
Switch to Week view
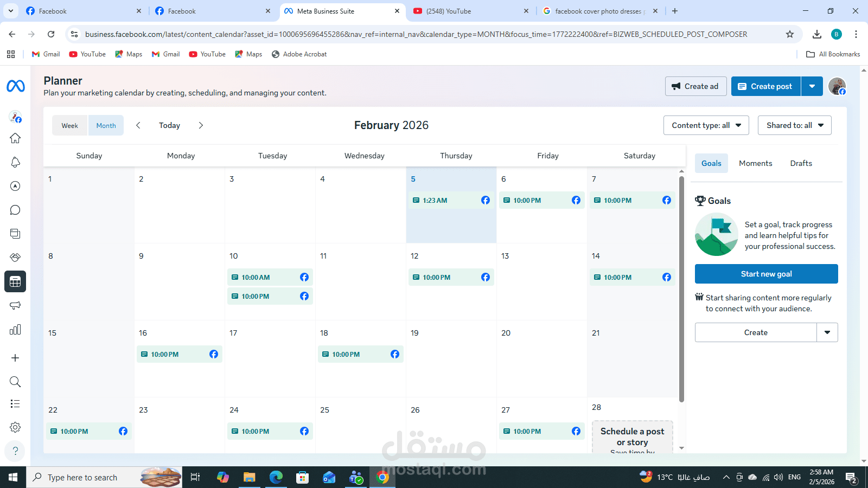coord(69,125)
